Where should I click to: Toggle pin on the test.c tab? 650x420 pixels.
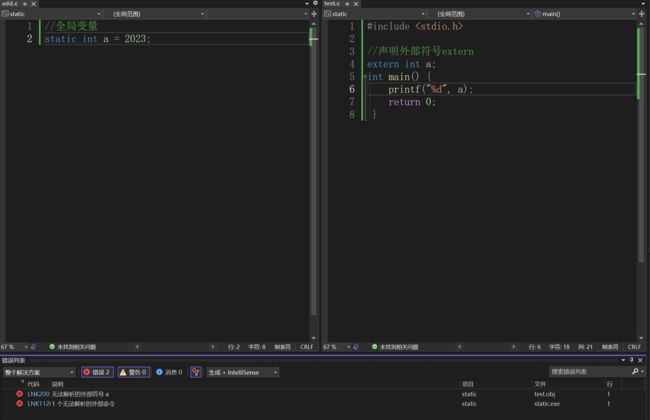[347, 4]
